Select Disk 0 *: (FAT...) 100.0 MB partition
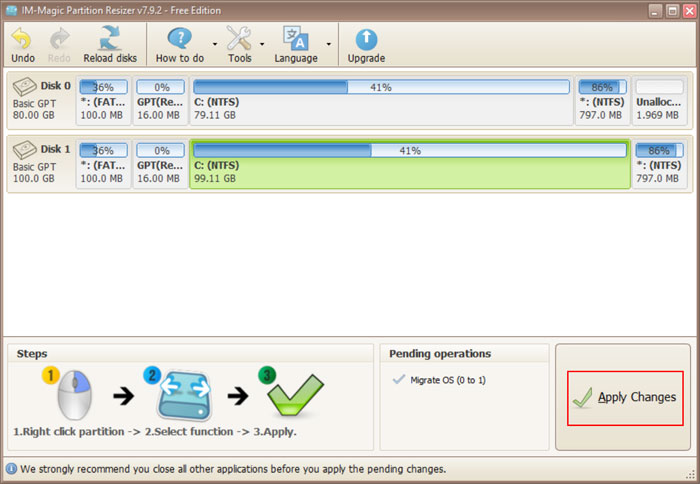 tap(103, 100)
